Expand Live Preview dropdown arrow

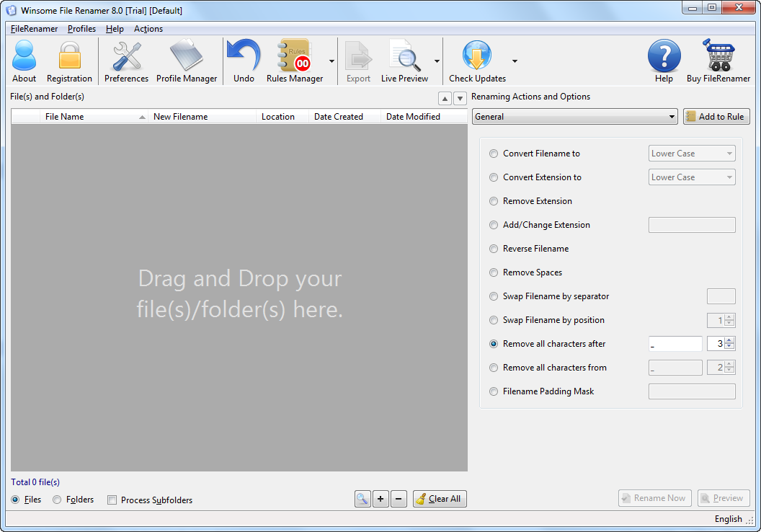point(437,61)
